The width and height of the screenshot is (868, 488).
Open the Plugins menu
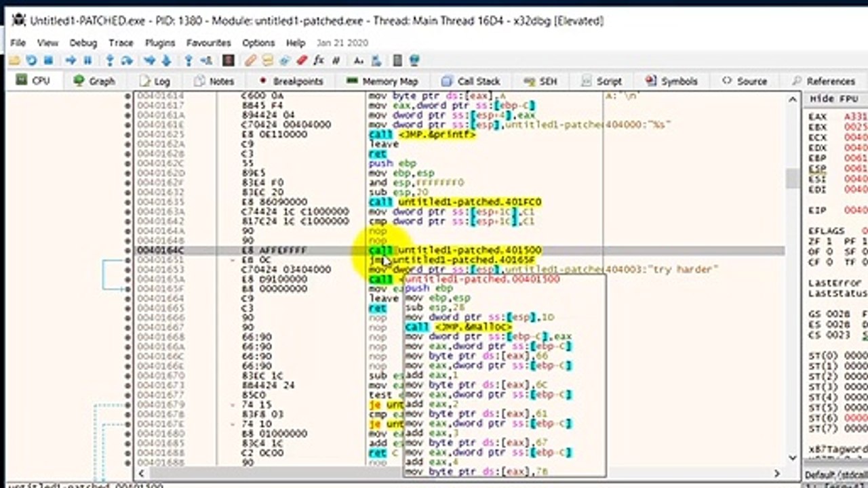160,43
